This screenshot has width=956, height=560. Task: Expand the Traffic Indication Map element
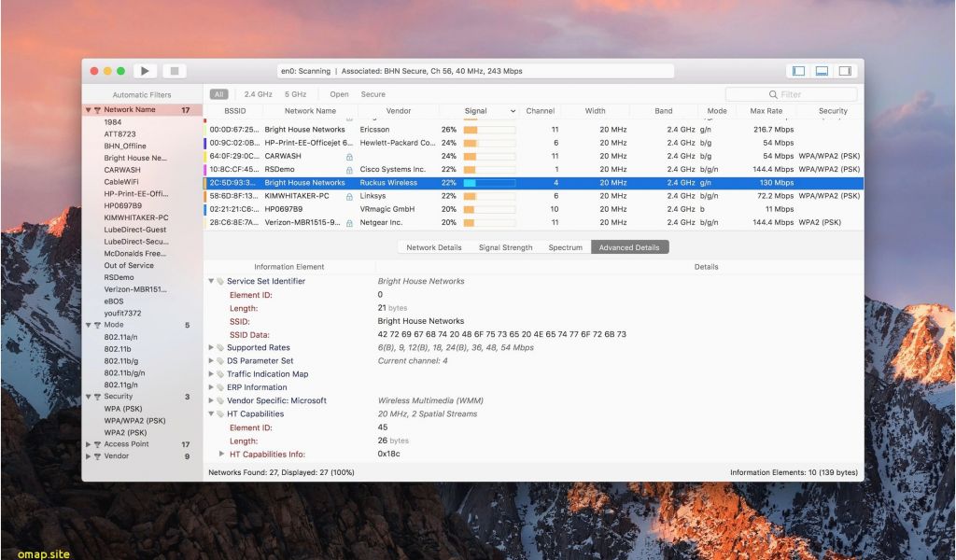tap(212, 374)
